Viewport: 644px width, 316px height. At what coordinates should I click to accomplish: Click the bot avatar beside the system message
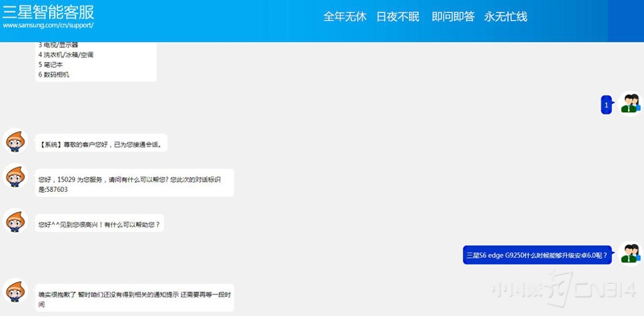point(15,141)
